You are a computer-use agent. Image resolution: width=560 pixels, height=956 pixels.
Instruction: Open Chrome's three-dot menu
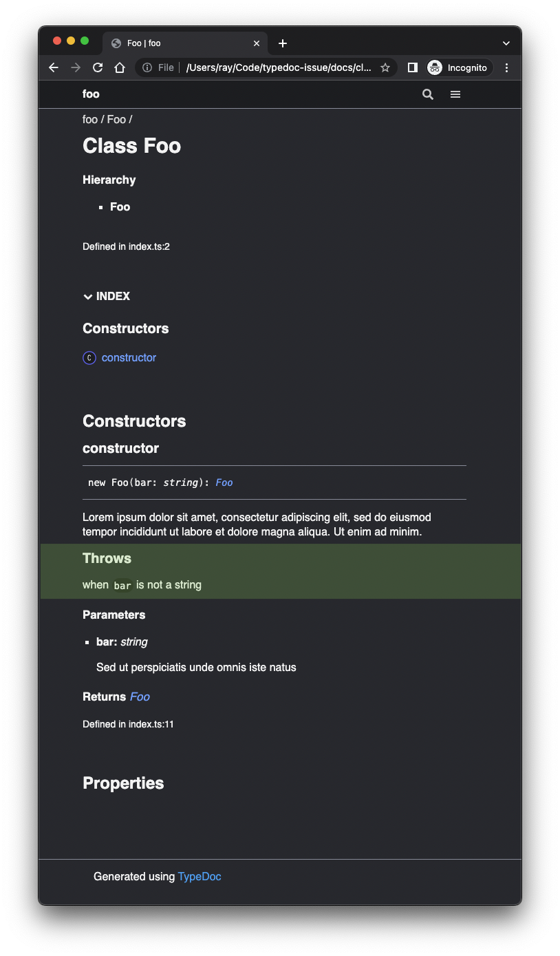pyautogui.click(x=507, y=67)
